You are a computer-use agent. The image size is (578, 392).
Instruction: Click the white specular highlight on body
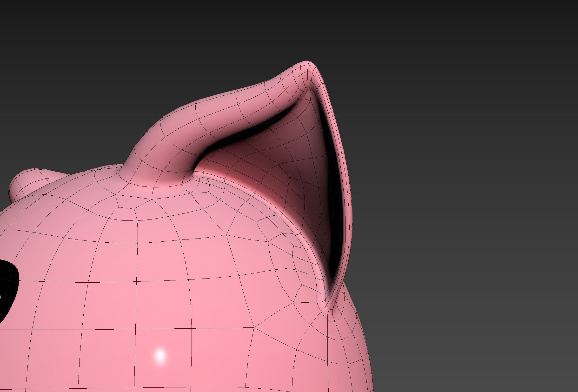160,356
